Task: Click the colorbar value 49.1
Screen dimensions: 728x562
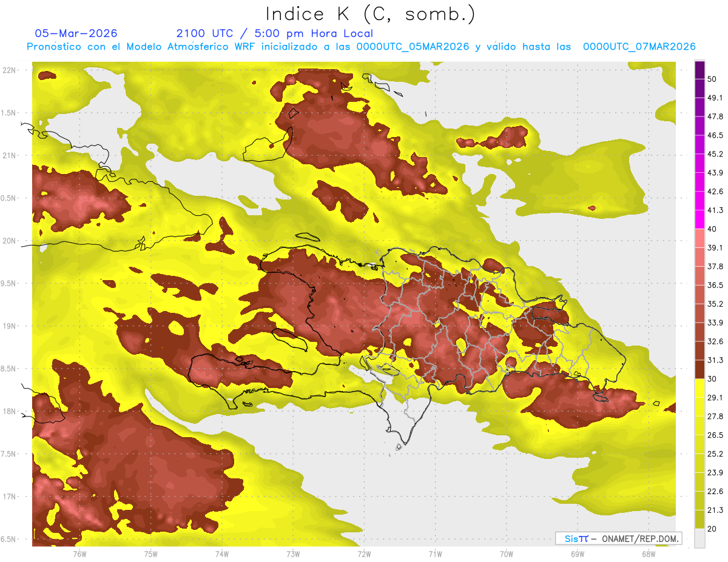Action: tap(716, 98)
